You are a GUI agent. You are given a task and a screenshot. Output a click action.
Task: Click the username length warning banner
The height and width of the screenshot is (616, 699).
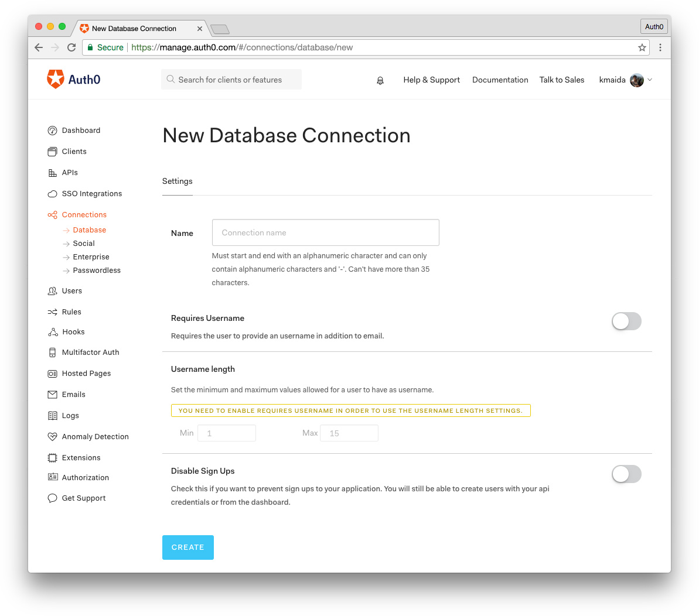tap(350, 410)
